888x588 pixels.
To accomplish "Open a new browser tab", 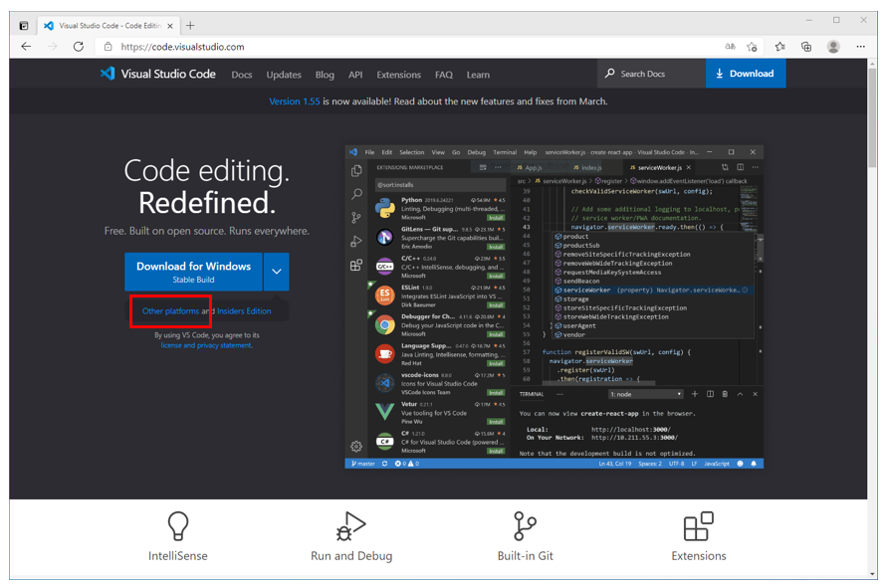I will point(190,26).
